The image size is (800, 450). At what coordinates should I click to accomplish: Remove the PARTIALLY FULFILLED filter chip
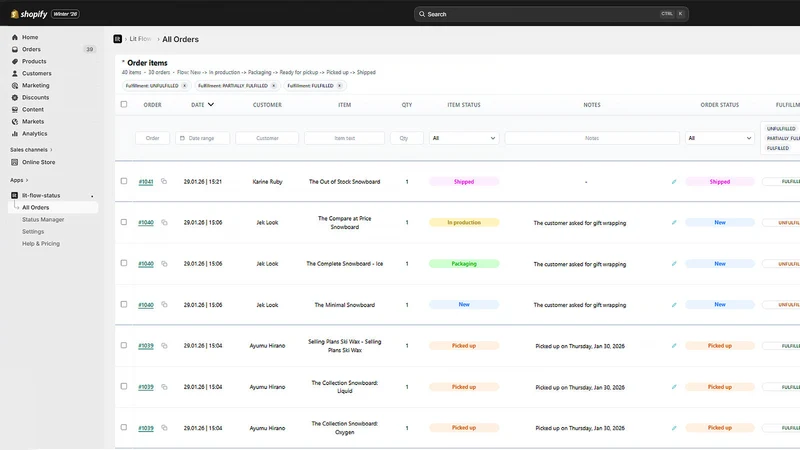coord(273,86)
